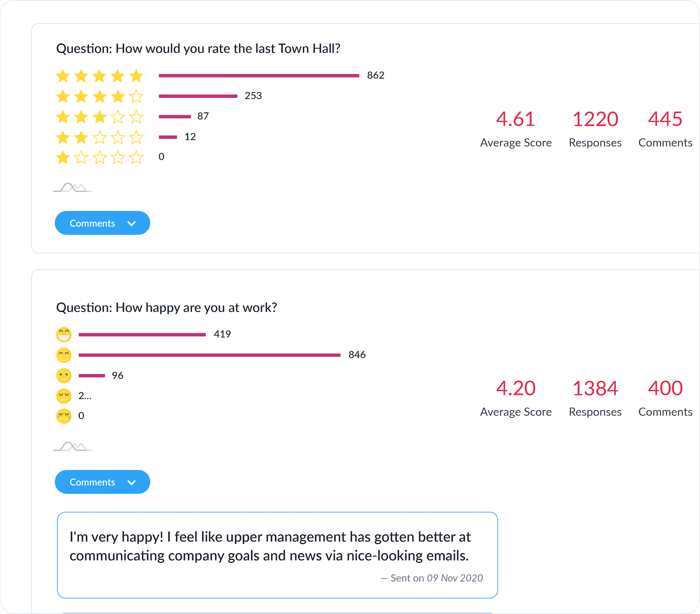Open the happy employee comment card
The image size is (700, 614).
(x=277, y=555)
